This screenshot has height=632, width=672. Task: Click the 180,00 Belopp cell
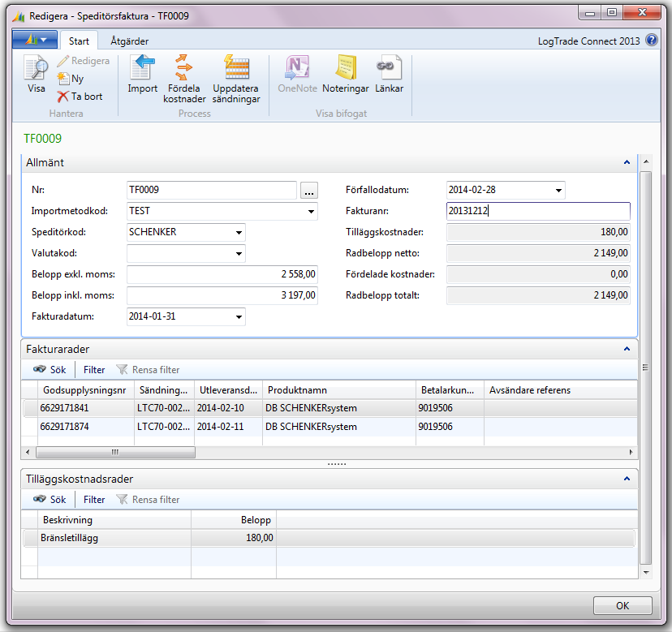tap(234, 538)
